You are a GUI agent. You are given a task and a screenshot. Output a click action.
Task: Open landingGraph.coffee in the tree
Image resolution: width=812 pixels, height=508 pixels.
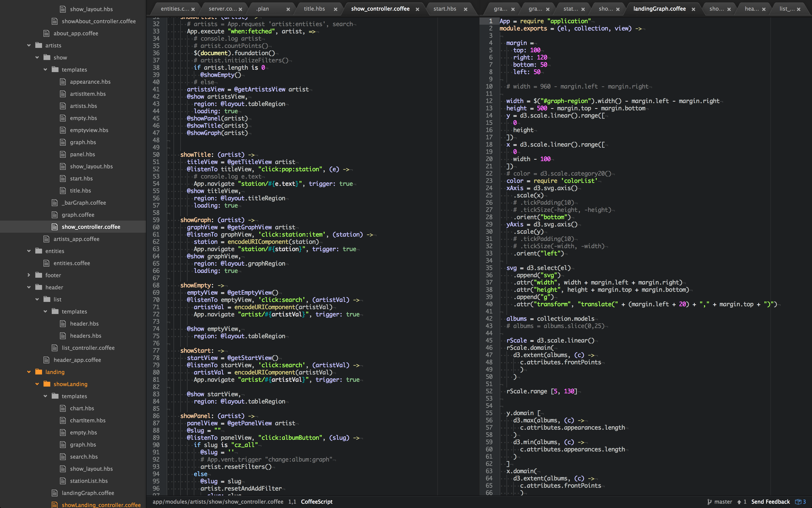coord(88,493)
